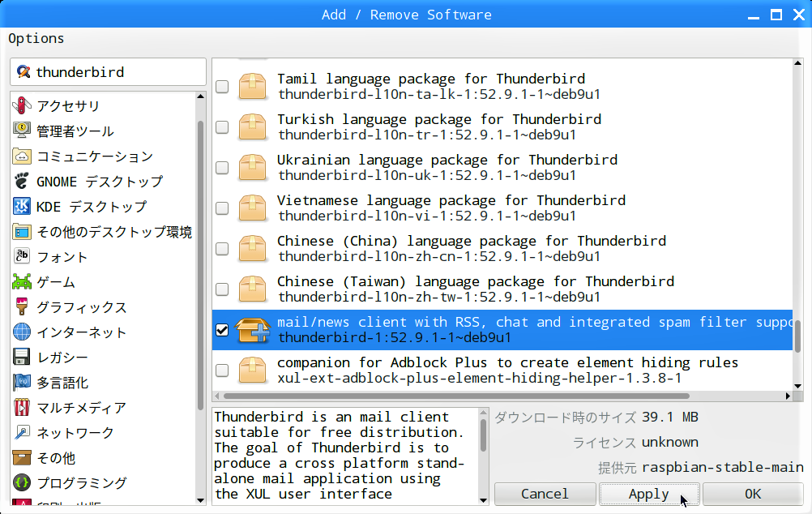
Task: Open the アクセサリ category icon
Action: click(22, 105)
